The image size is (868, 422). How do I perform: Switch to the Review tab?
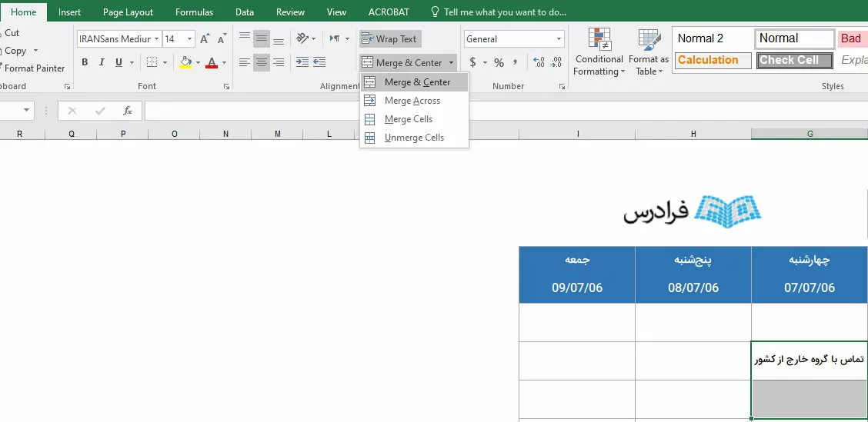tap(291, 12)
